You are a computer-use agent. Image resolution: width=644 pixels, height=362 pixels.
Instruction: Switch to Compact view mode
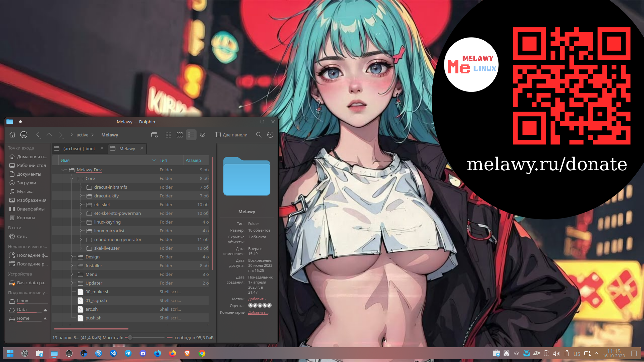coord(180,135)
